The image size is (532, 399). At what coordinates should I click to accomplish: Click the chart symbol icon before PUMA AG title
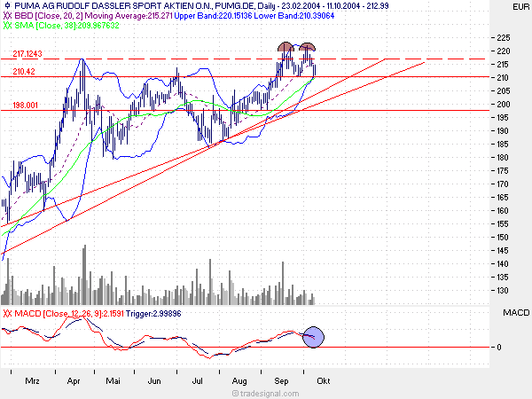pyautogui.click(x=7, y=6)
